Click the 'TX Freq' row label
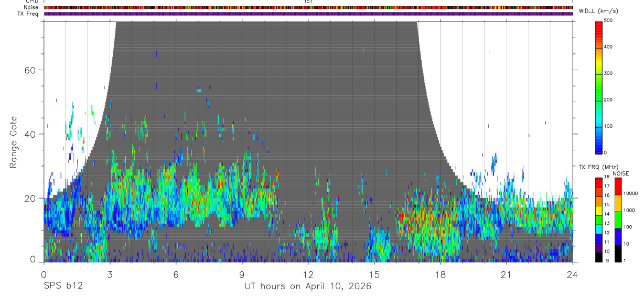The width and height of the screenshot is (644, 297). [x=29, y=14]
